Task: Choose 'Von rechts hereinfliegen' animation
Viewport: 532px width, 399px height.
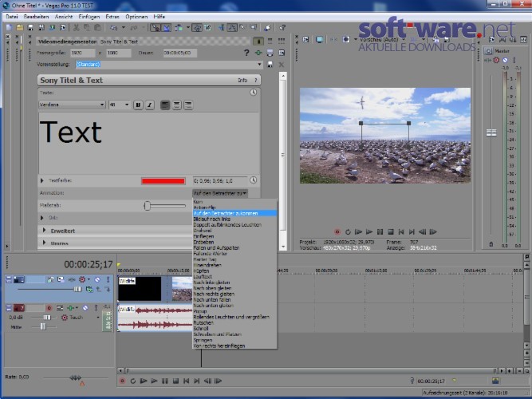Action: click(219, 346)
